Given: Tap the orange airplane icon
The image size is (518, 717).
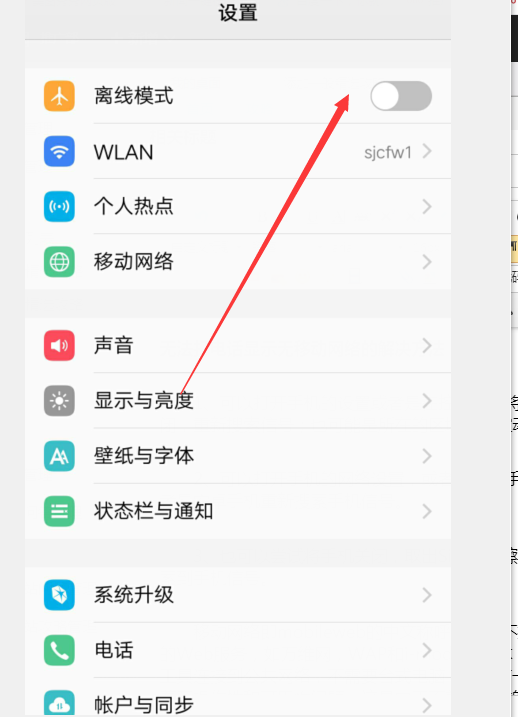Looking at the screenshot, I should 59,96.
